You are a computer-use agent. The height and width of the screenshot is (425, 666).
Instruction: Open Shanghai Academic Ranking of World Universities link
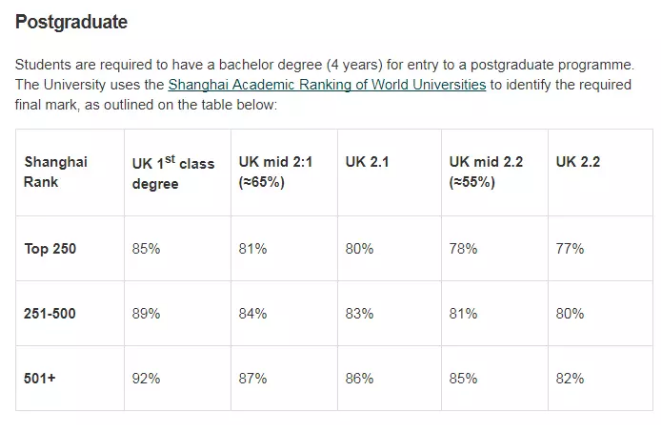pyautogui.click(x=327, y=84)
